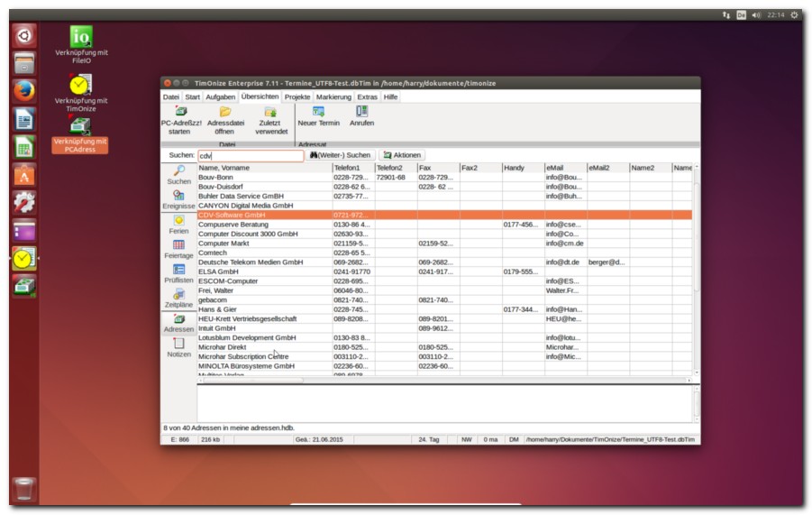Focus the Suchen input field
Viewport: 812px width, 515px height.
click(x=251, y=155)
